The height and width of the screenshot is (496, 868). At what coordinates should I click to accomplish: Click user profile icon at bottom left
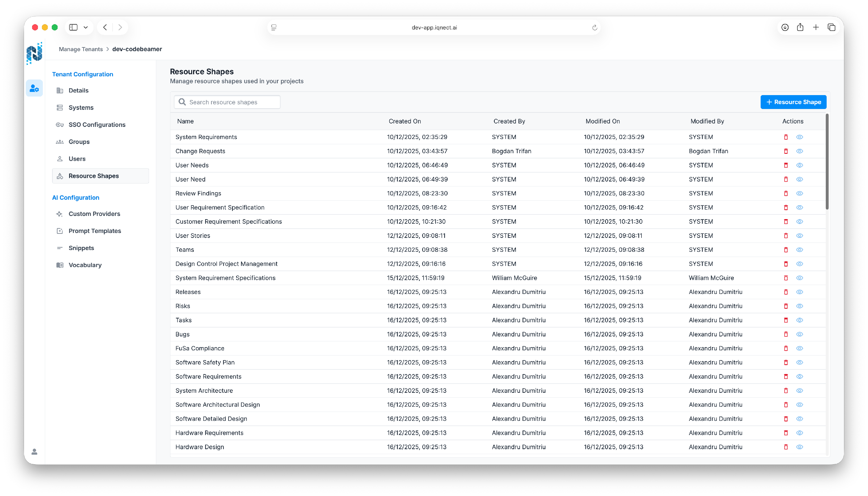[x=34, y=452]
